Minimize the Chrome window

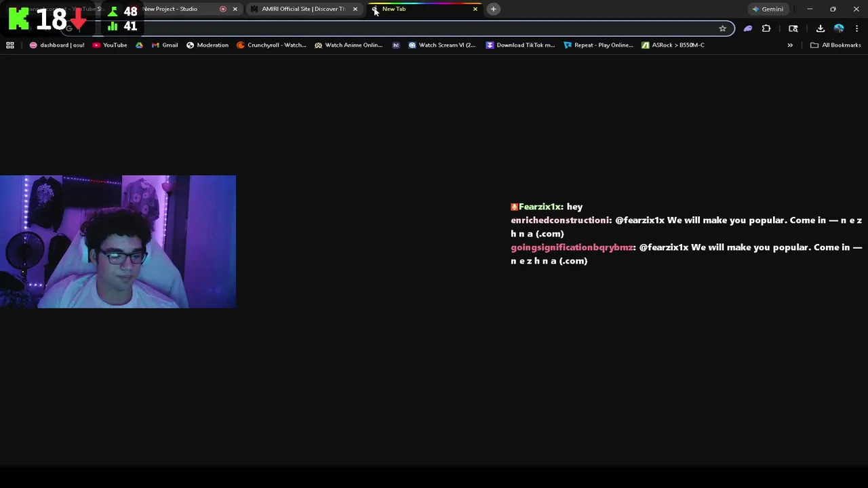810,9
